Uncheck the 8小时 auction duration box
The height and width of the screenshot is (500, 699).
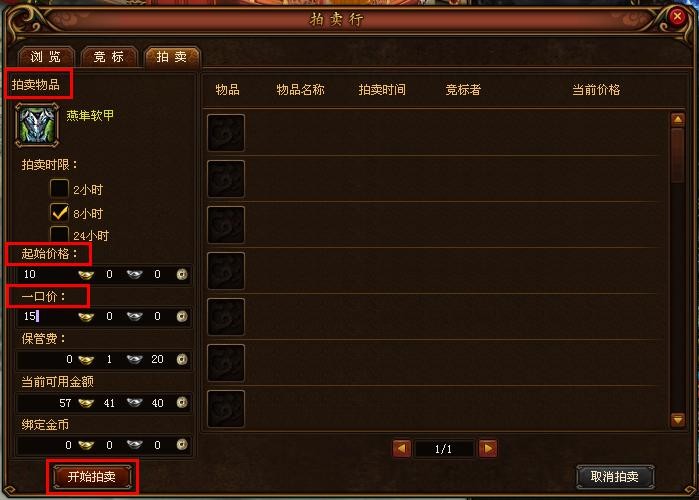tap(59, 213)
